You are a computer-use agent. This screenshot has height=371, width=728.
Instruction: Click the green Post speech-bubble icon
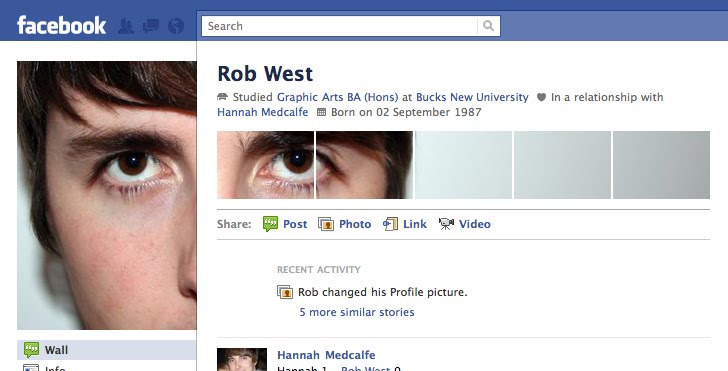270,224
